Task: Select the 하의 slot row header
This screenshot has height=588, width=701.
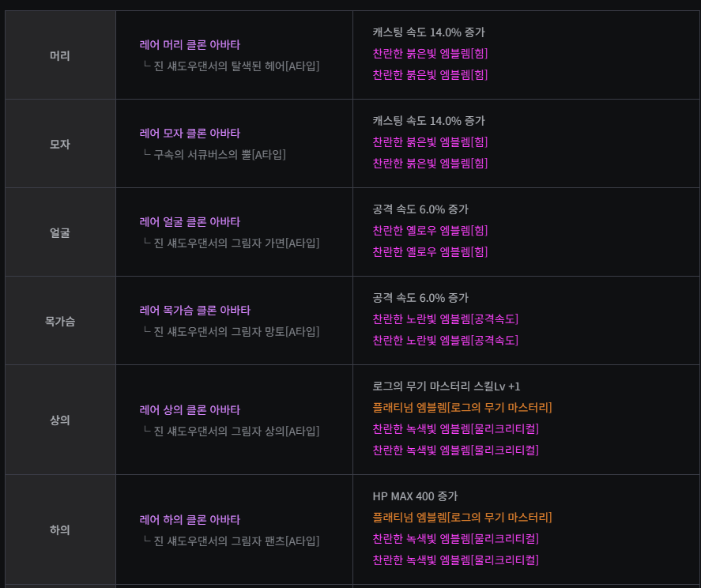Action: [x=60, y=530]
